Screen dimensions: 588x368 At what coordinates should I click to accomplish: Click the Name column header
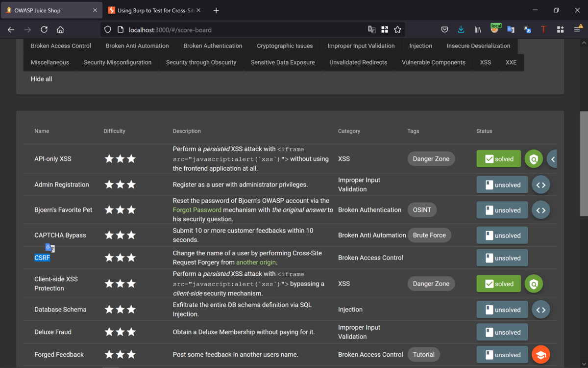42,131
